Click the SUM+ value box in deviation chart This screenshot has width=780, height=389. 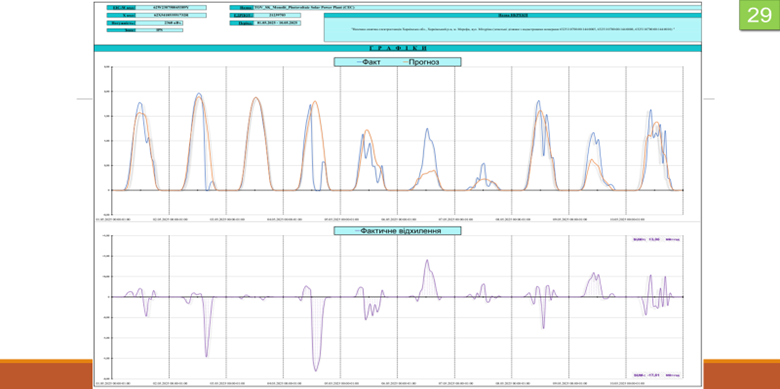(656, 239)
